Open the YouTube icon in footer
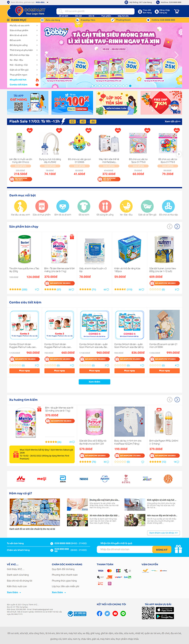The image size is (189, 644). 115,613
